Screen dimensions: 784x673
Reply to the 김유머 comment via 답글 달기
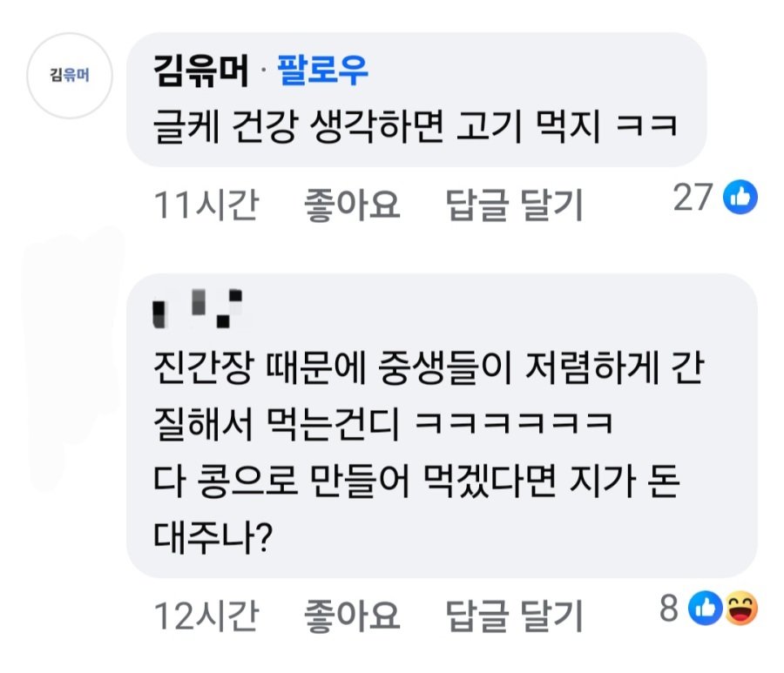click(514, 205)
